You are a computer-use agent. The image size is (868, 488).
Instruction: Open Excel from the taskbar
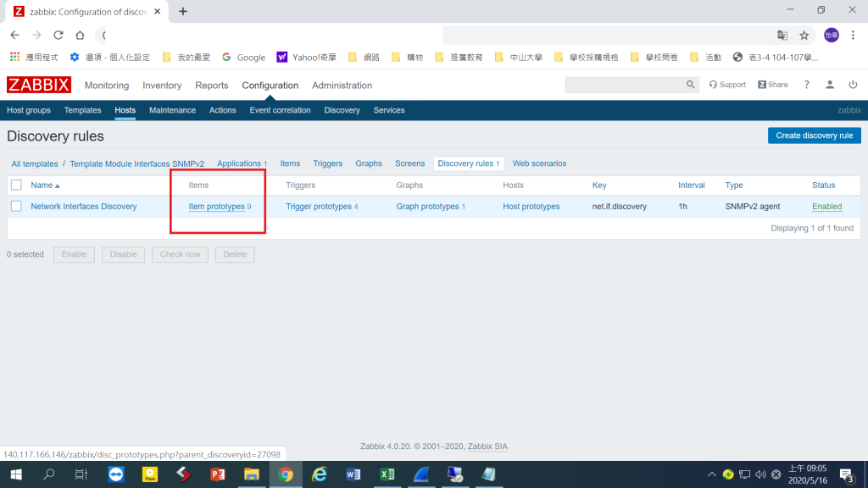click(x=387, y=474)
